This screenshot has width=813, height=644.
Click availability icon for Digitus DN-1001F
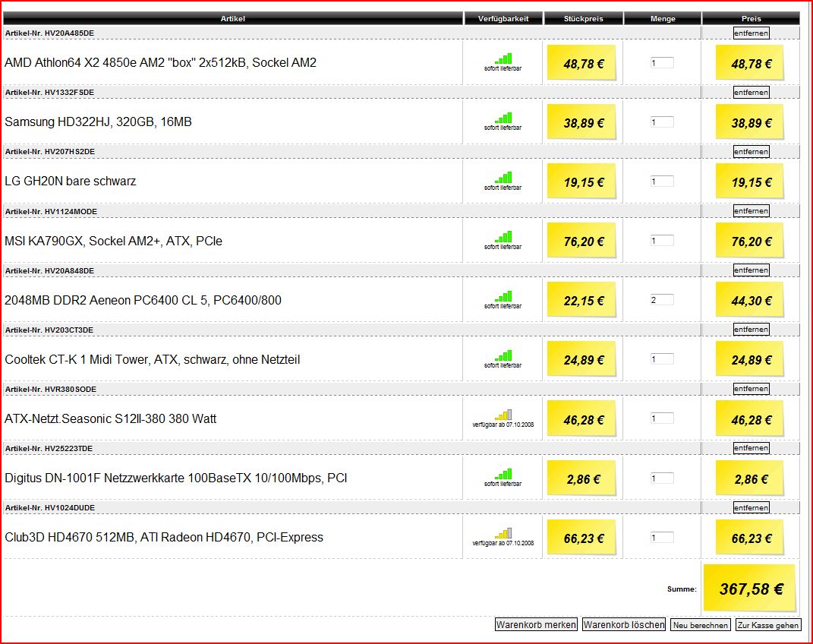pyautogui.click(x=503, y=474)
